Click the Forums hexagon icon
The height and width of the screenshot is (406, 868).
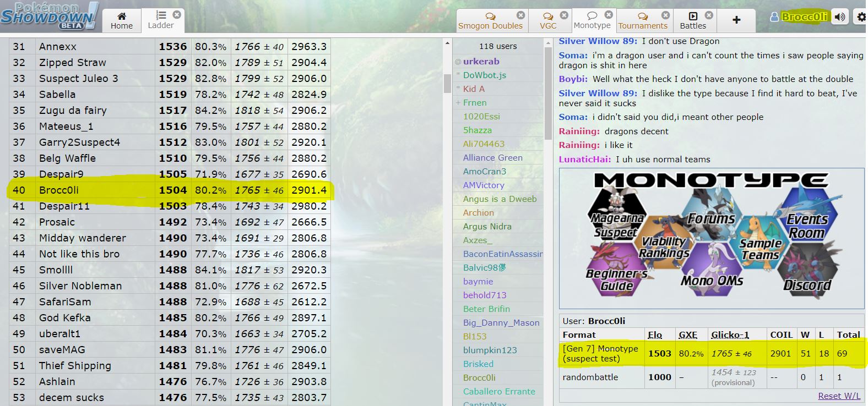pyautogui.click(x=711, y=216)
